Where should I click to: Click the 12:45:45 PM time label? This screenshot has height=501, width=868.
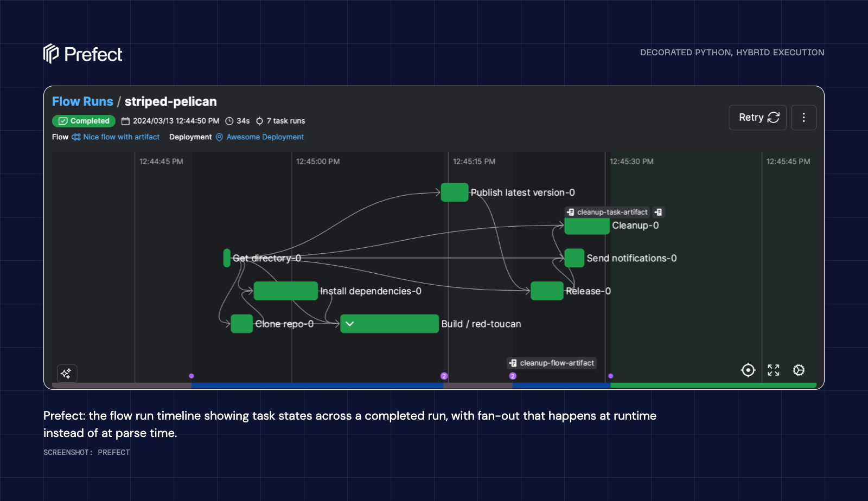pos(788,162)
